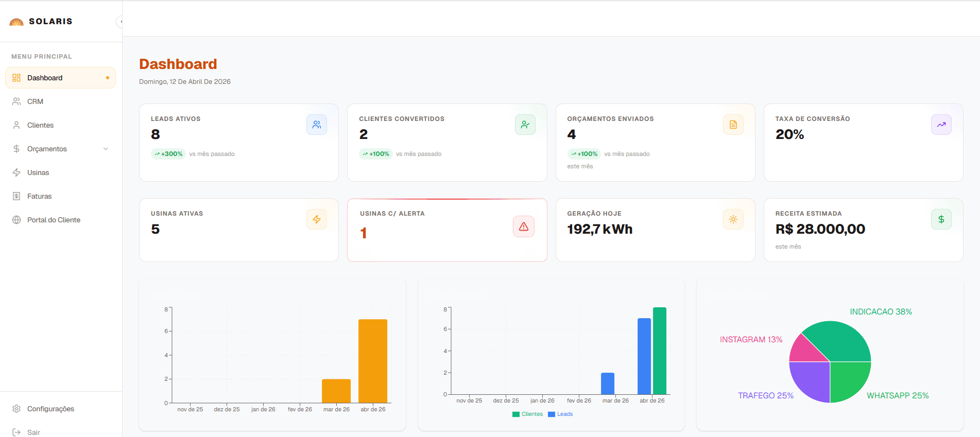Click the Taxa de Conversão trend icon
This screenshot has height=437, width=980.
tap(941, 125)
